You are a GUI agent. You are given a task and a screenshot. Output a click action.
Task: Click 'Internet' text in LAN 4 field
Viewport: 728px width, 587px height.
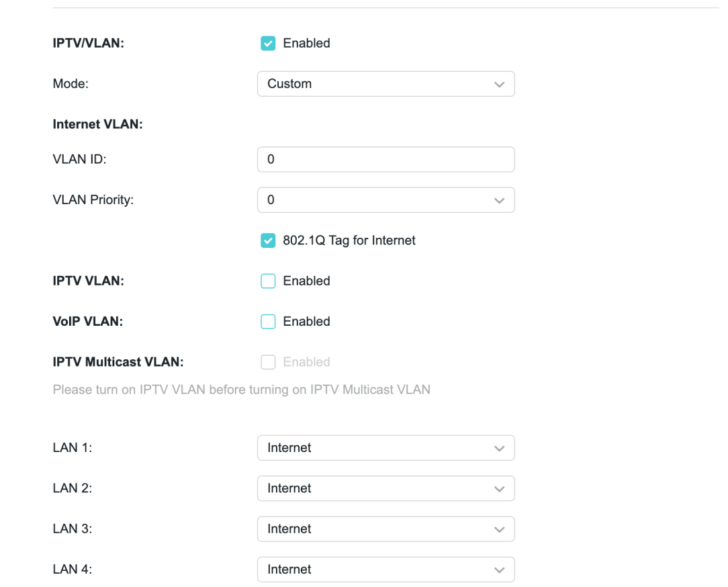[289, 569]
